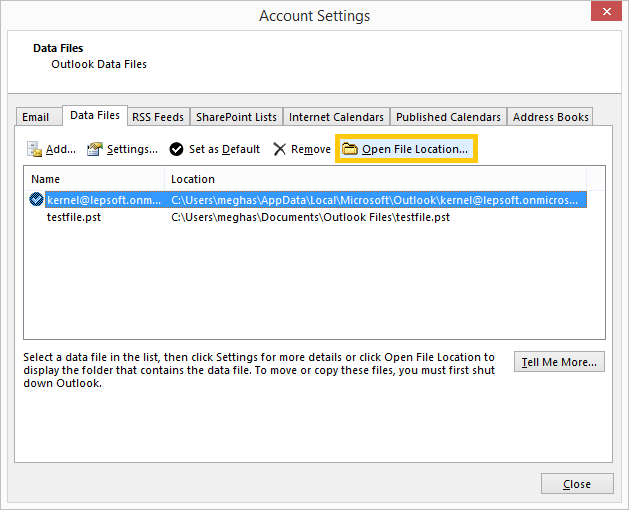Switch to the Published Calendars tab
The width and height of the screenshot is (629, 510).
tap(448, 117)
